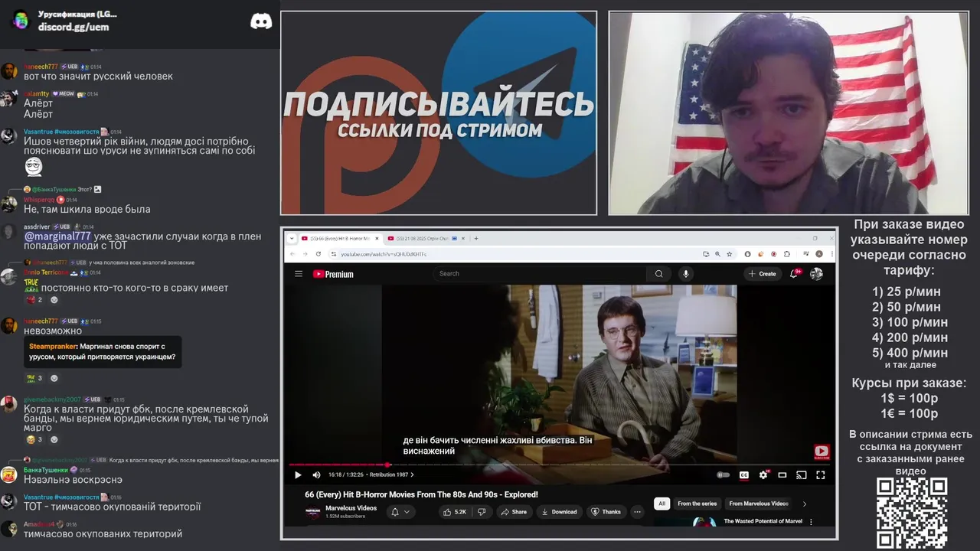Start voice search with the microphone icon
The width and height of the screenshot is (980, 551).
[686, 274]
